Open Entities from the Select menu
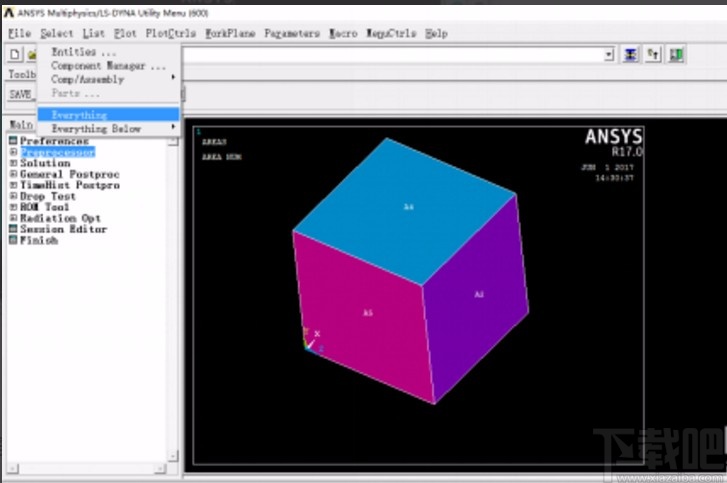The height and width of the screenshot is (483, 727). 84,52
